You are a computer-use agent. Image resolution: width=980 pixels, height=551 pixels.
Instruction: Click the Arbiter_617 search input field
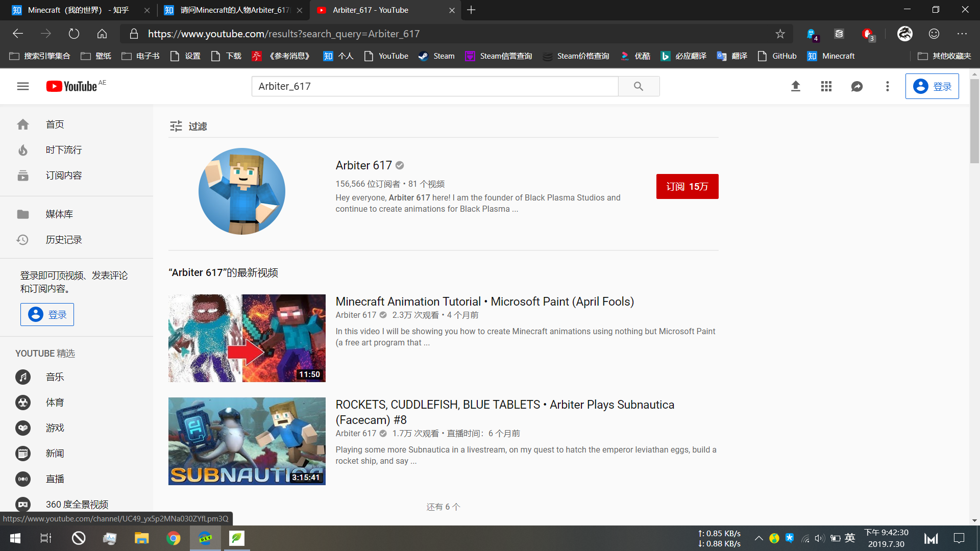pyautogui.click(x=434, y=86)
